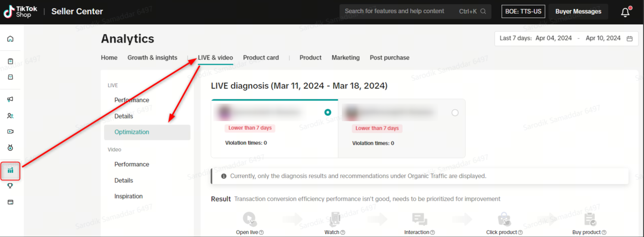Open the Post purchase tab
This screenshot has width=644, height=237.
[x=389, y=58]
